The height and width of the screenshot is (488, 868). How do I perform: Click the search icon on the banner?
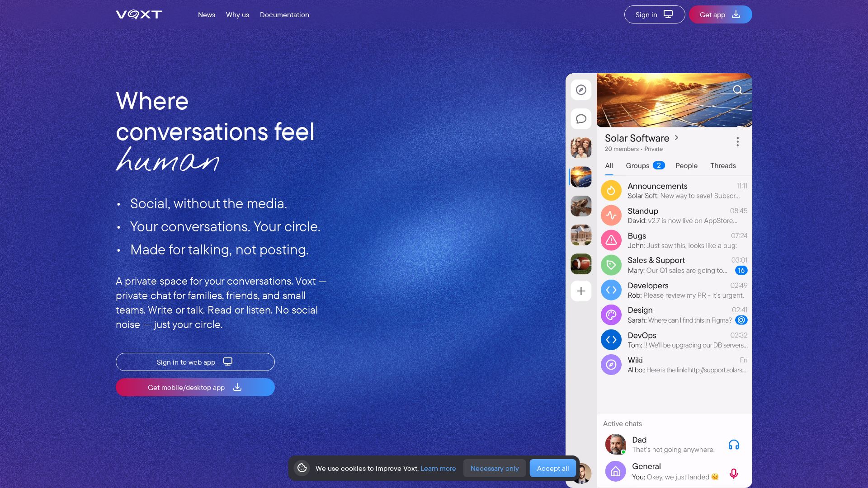point(737,90)
